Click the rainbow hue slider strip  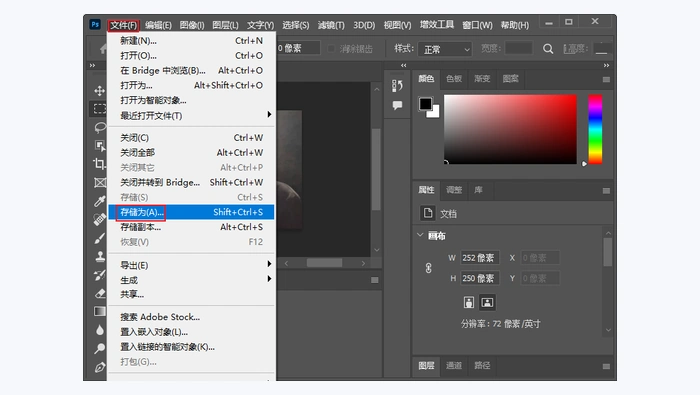pyautogui.click(x=595, y=129)
